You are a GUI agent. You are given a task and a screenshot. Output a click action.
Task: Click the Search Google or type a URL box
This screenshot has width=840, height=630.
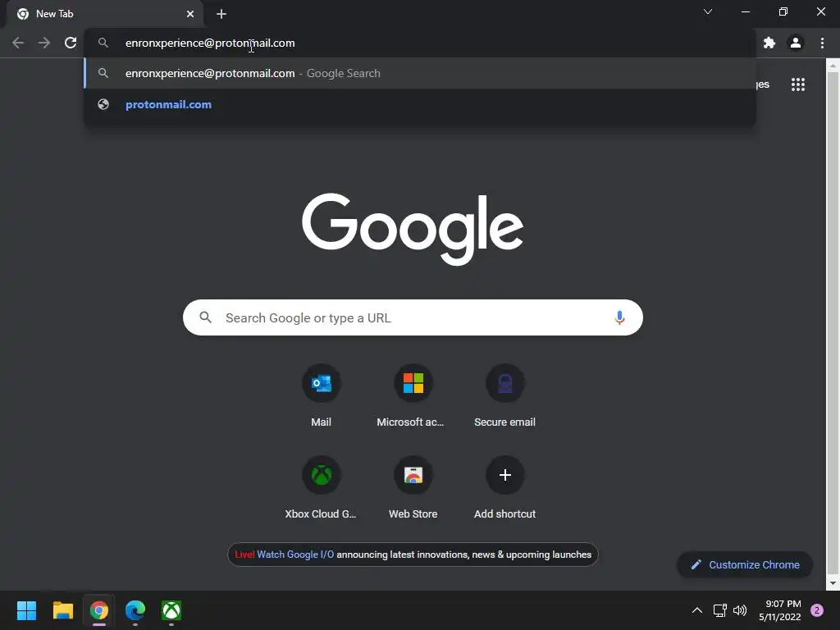413,317
